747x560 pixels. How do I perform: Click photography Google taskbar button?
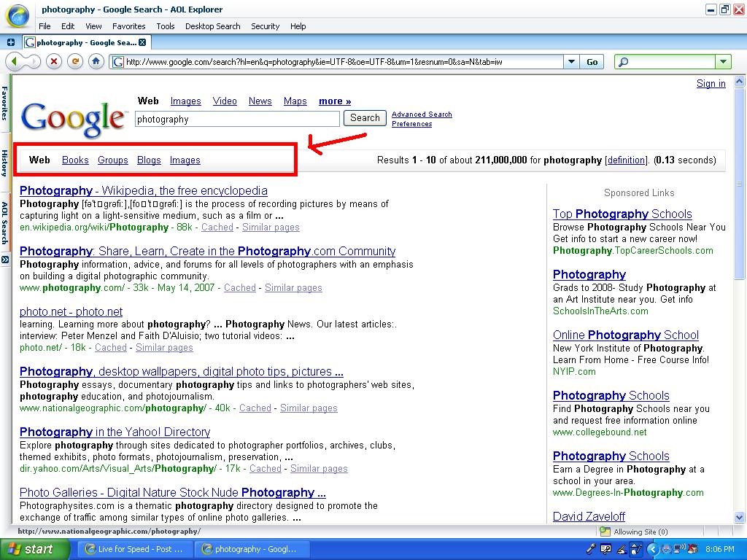click(x=251, y=549)
